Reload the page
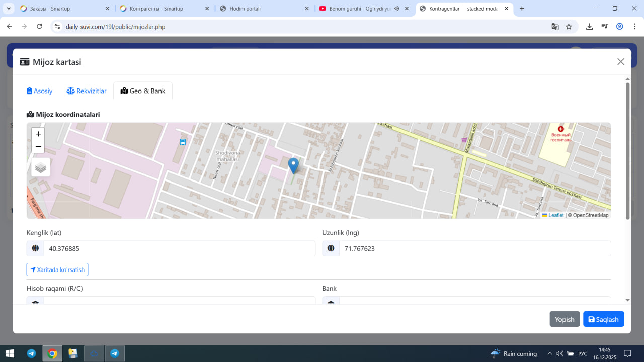This screenshot has height=362, width=644. point(39,27)
